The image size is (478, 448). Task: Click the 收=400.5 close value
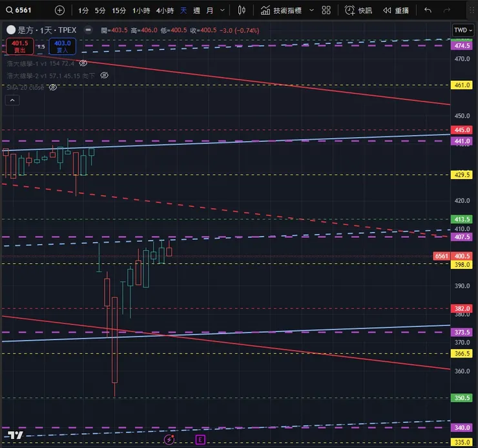pos(203,30)
